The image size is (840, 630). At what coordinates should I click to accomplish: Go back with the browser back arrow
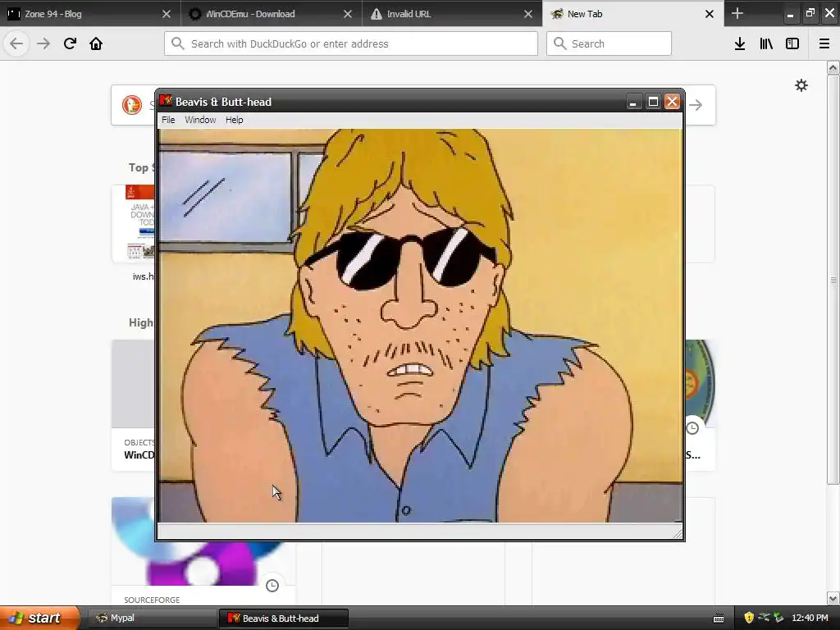pos(16,43)
